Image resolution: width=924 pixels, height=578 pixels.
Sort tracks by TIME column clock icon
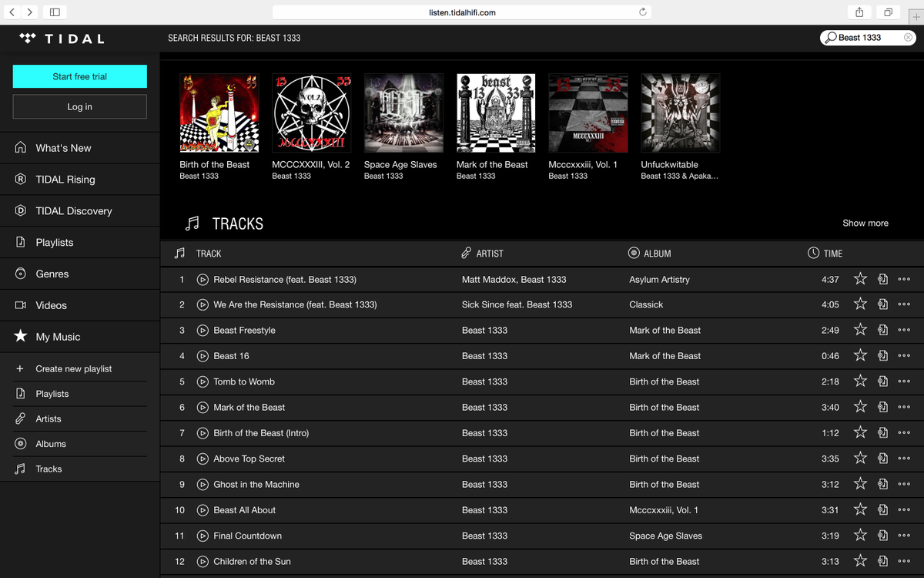point(813,253)
